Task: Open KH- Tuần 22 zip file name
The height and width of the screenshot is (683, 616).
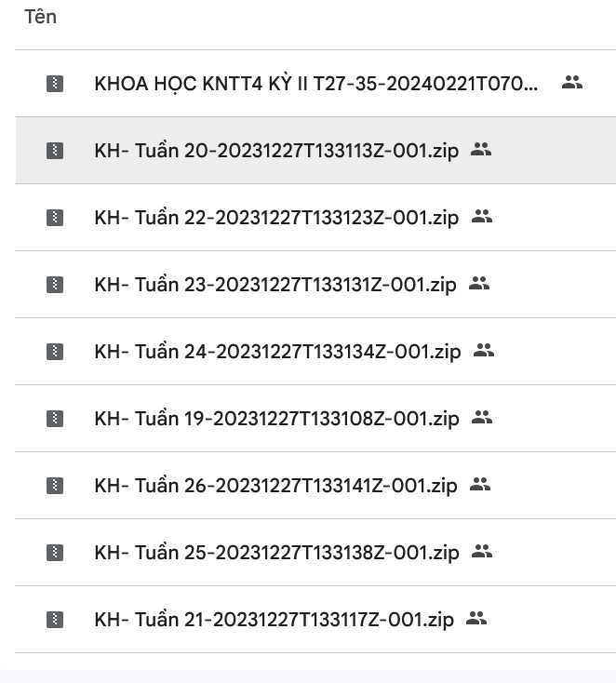Action: (276, 218)
